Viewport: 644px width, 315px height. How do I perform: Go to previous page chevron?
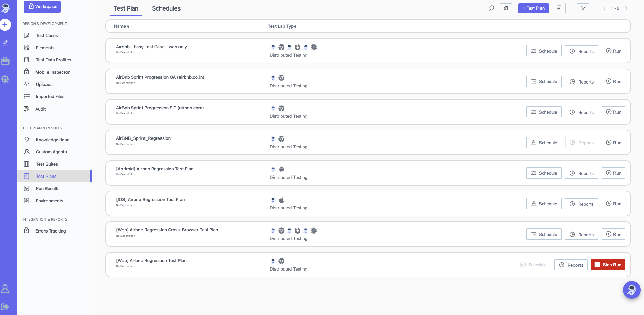coord(604,8)
